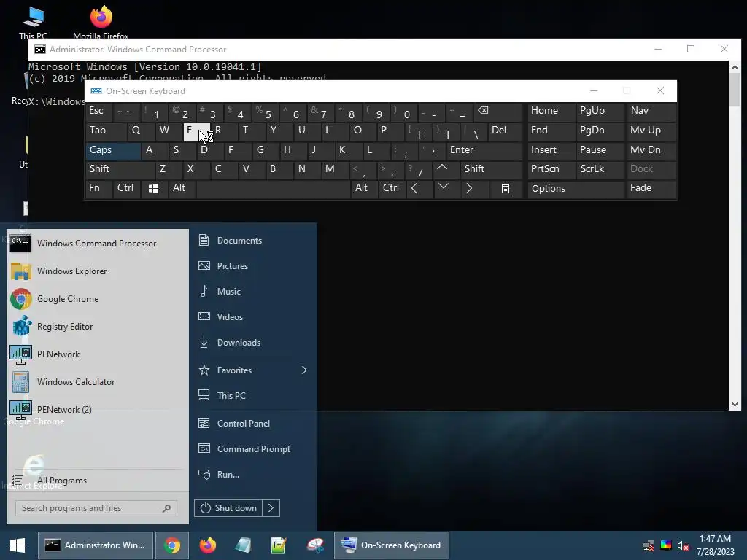The height and width of the screenshot is (560, 747).
Task: Toggle right Shift key on on-screen keyboard
Action: click(x=491, y=169)
